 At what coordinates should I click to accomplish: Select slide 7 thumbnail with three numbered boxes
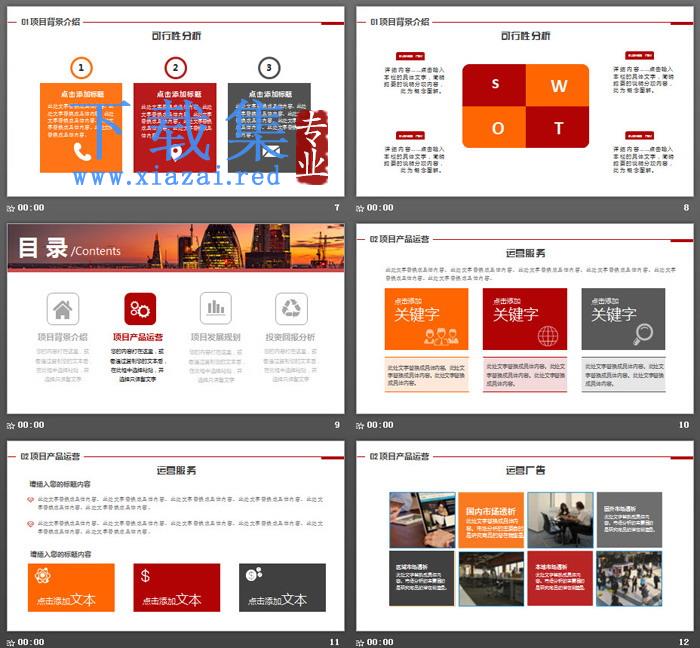click(175, 101)
